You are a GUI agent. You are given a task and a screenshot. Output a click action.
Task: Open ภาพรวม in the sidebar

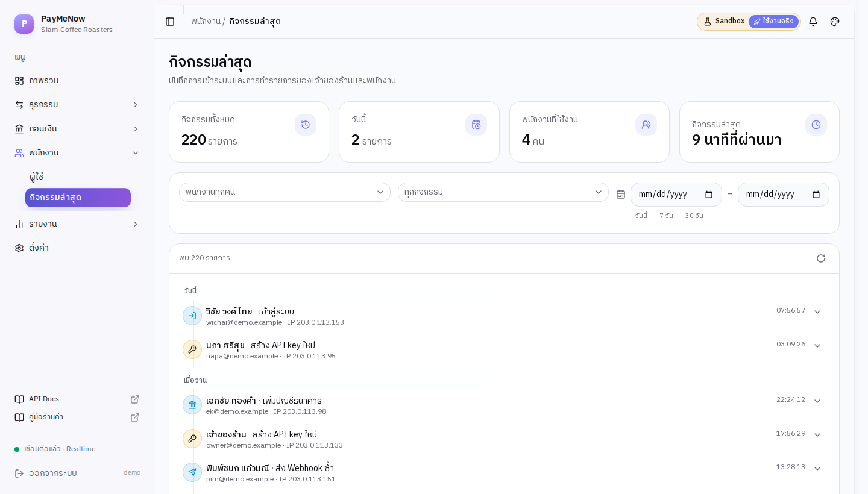77,81
